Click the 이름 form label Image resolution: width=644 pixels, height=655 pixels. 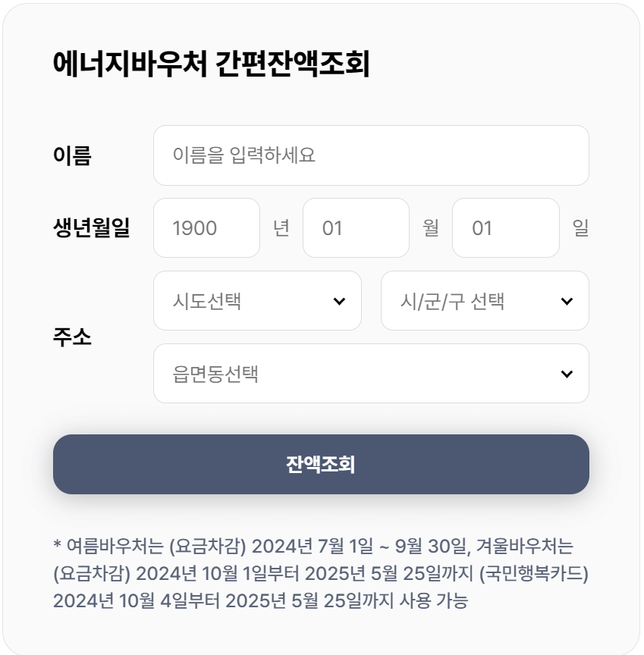pyautogui.click(x=71, y=155)
